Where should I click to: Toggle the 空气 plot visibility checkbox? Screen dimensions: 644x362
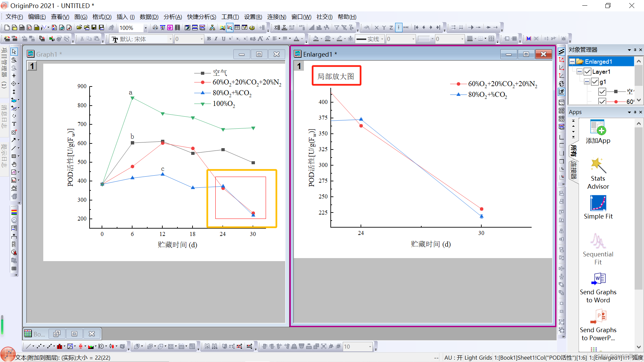tap(602, 92)
